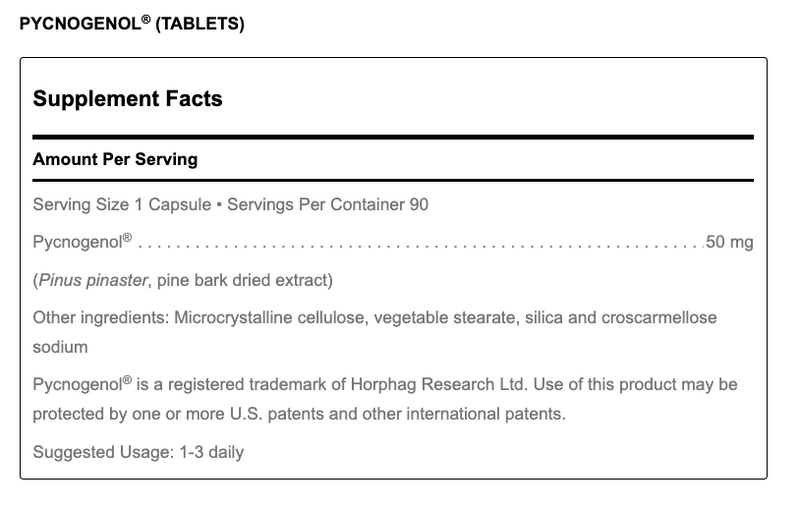Click Servings Per Container 90 text
The height and width of the screenshot is (509, 800).
(328, 205)
